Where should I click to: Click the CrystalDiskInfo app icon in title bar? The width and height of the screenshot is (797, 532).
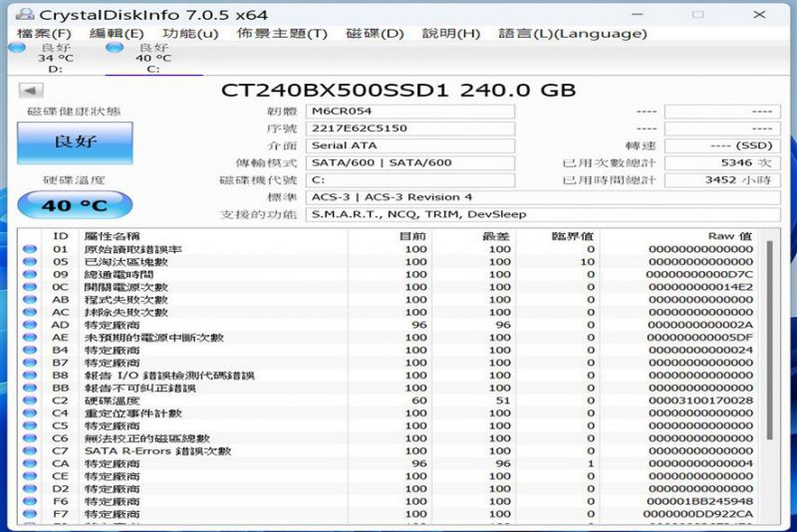(x=24, y=14)
